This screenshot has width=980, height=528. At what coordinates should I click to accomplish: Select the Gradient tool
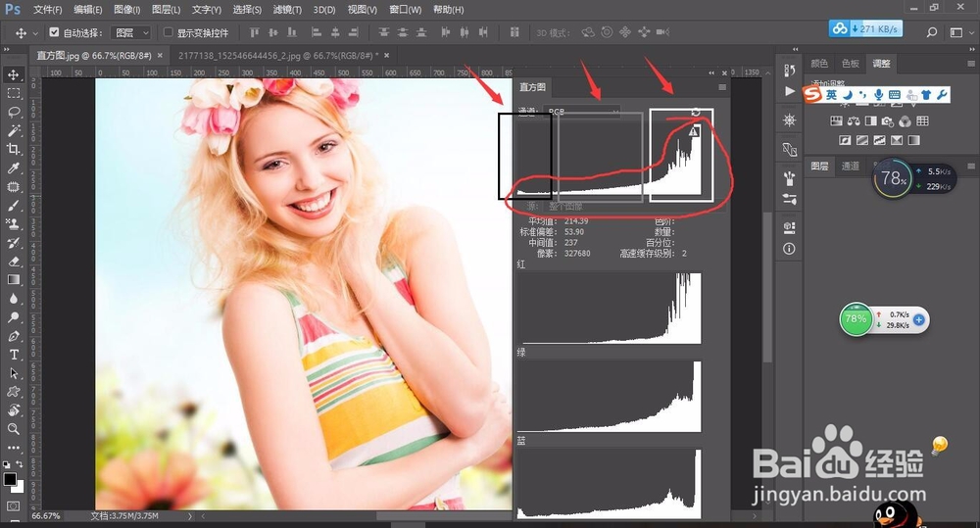point(13,280)
